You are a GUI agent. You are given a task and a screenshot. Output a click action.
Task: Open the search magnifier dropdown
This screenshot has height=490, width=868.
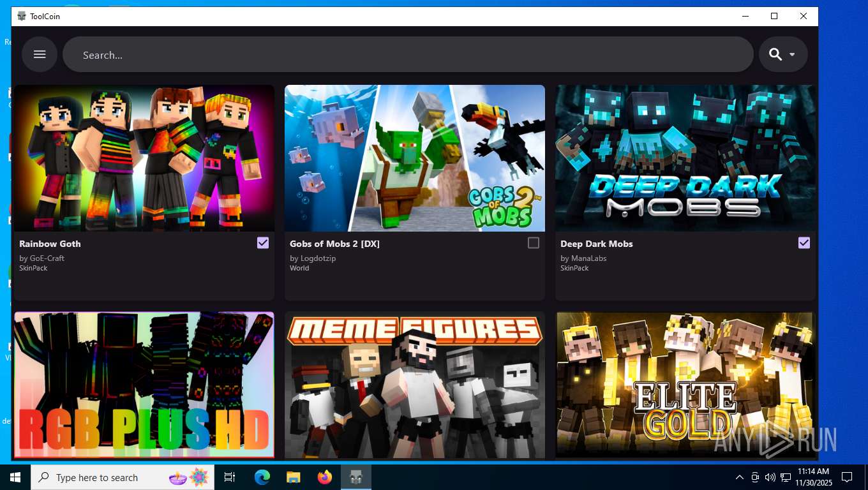[783, 54]
